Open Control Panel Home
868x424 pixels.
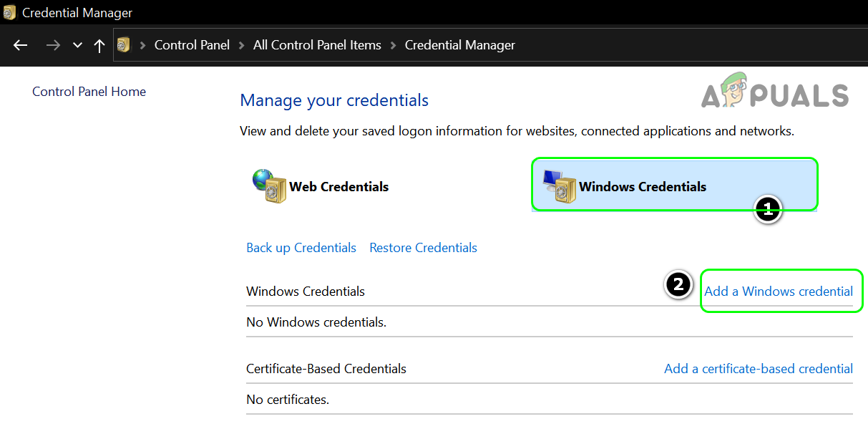point(89,92)
